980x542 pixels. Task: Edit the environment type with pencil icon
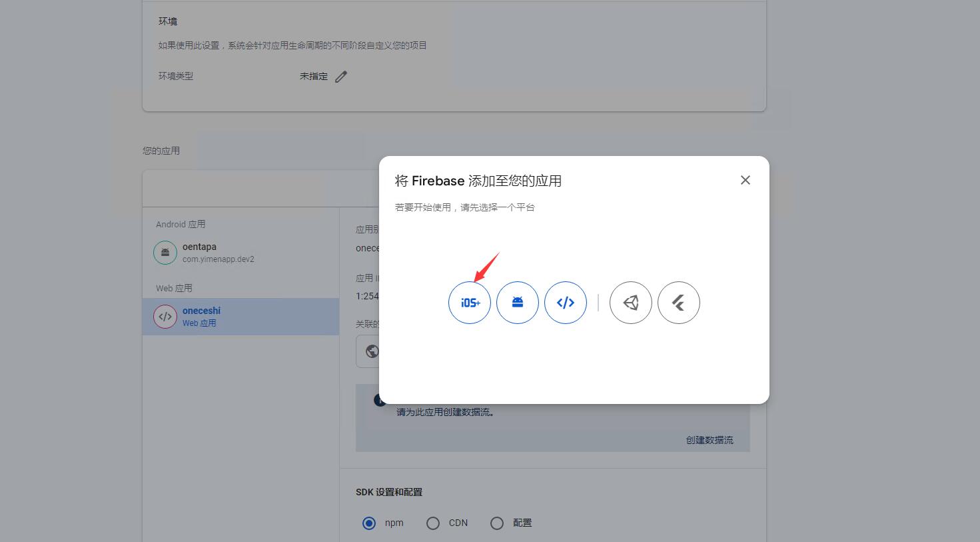click(341, 77)
